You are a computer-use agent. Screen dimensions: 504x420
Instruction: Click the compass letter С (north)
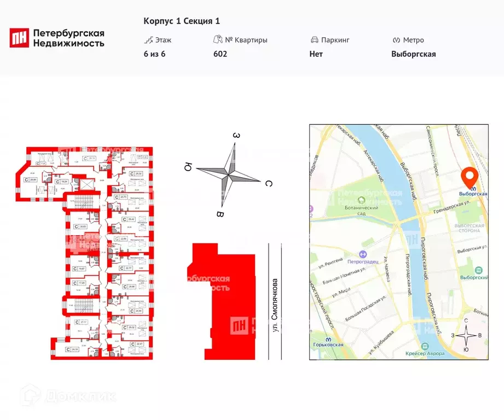pos(269,184)
